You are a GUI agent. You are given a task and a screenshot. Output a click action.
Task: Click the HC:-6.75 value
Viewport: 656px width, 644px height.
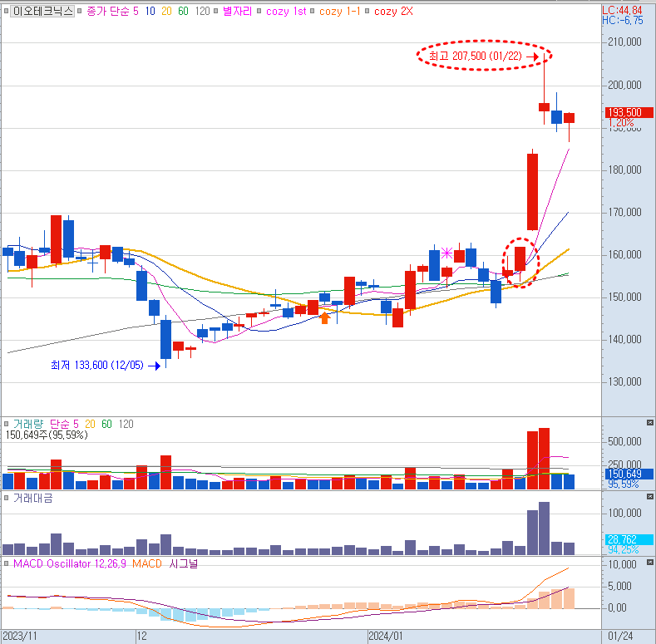click(x=623, y=21)
